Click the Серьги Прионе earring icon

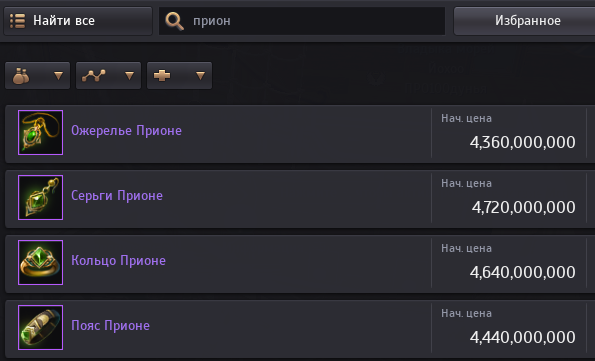point(41,197)
